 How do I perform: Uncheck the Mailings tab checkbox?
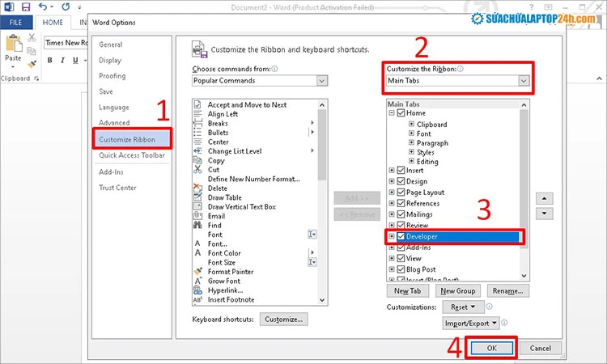coord(401,214)
